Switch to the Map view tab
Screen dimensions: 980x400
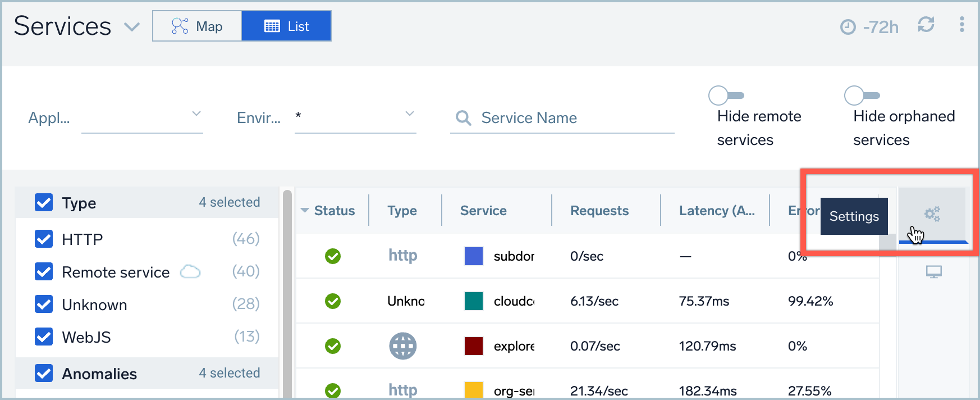click(x=197, y=26)
